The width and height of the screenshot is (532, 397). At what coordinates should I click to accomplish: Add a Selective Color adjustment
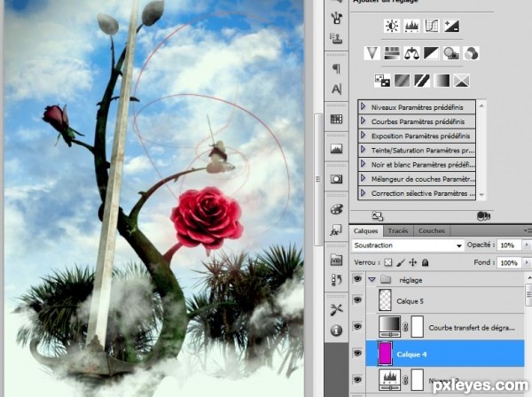(x=462, y=81)
